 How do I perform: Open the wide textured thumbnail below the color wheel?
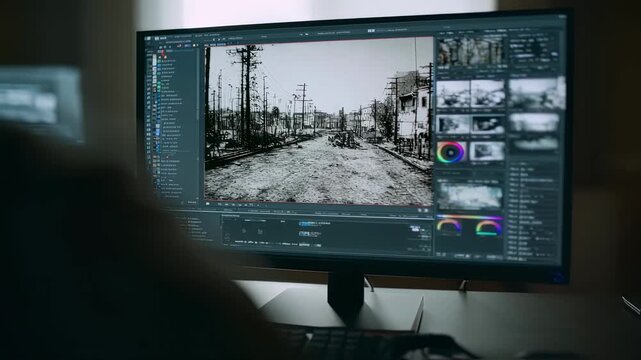[x=470, y=196]
